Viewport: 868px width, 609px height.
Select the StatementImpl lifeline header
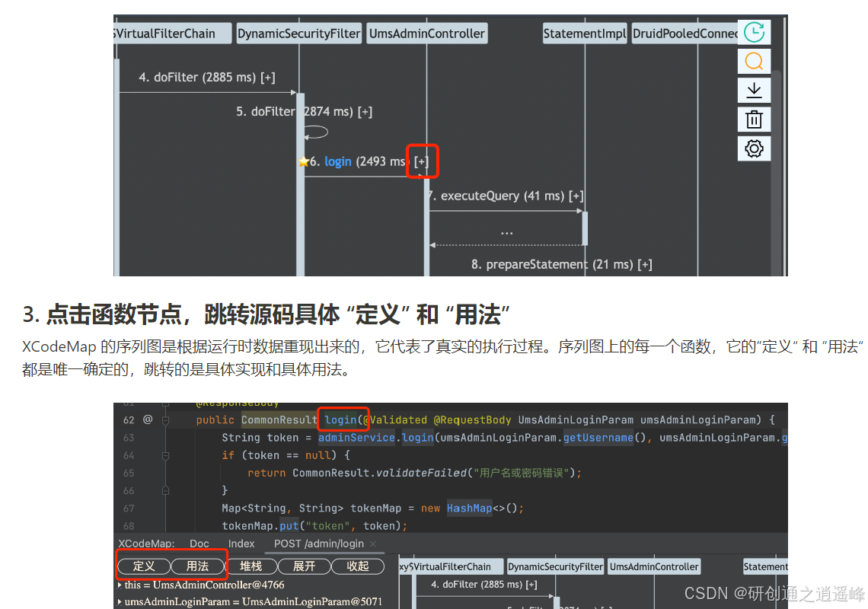pyautogui.click(x=585, y=33)
